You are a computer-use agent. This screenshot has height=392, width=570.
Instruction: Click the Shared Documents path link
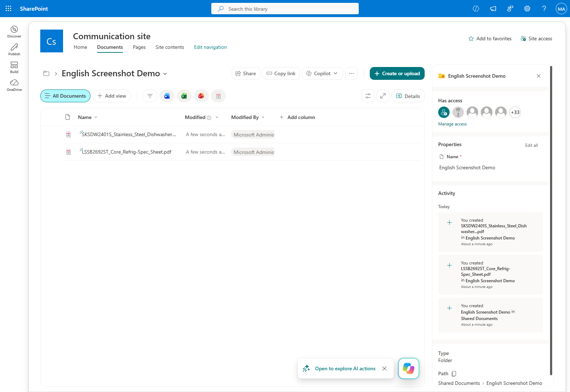point(459,383)
